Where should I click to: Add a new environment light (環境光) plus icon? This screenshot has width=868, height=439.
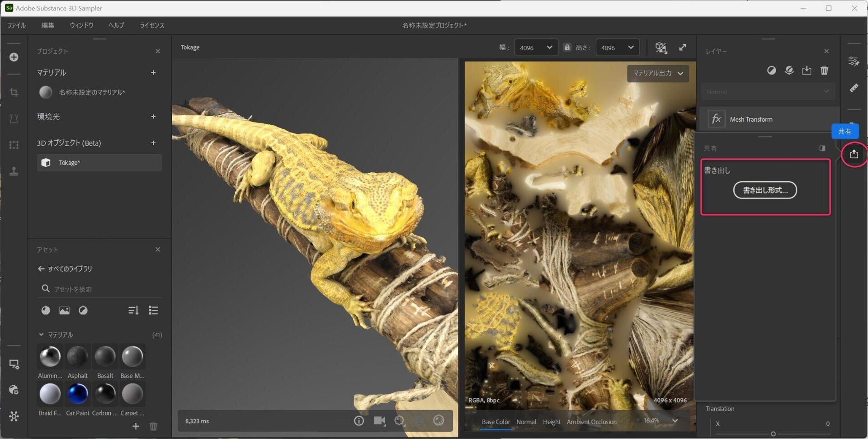point(153,116)
